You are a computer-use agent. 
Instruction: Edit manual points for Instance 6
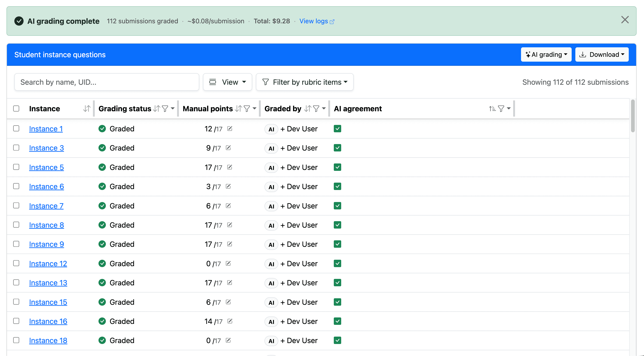pyautogui.click(x=228, y=186)
